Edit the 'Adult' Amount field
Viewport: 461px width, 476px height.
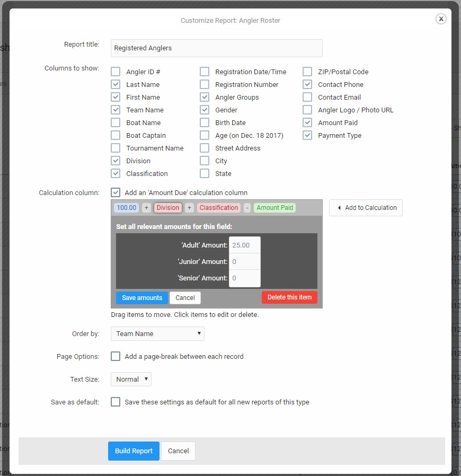(245, 245)
